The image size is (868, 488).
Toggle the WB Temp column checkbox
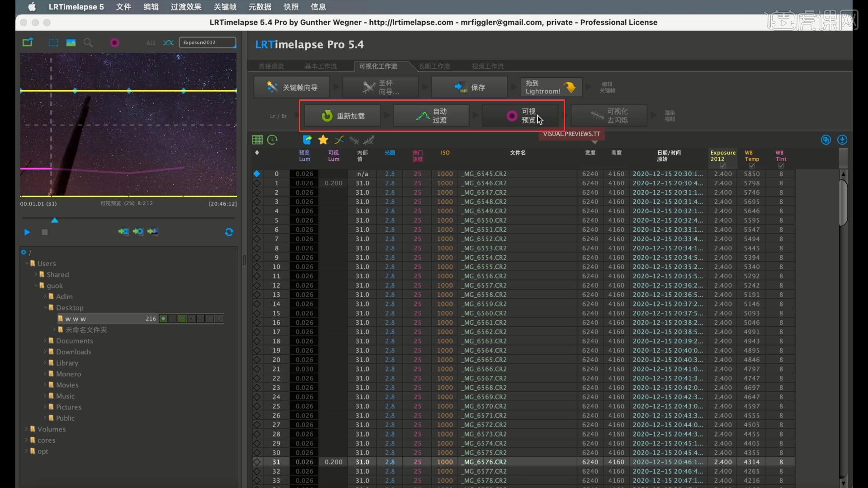(751, 166)
